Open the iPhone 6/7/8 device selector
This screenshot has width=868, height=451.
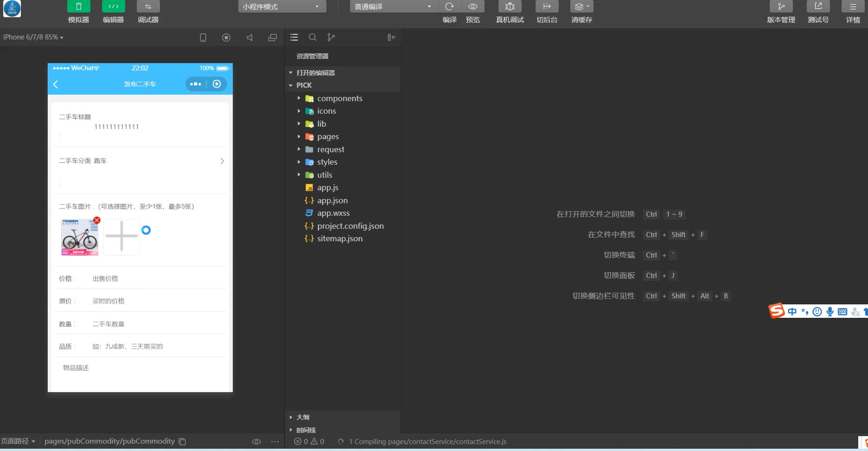(x=33, y=37)
